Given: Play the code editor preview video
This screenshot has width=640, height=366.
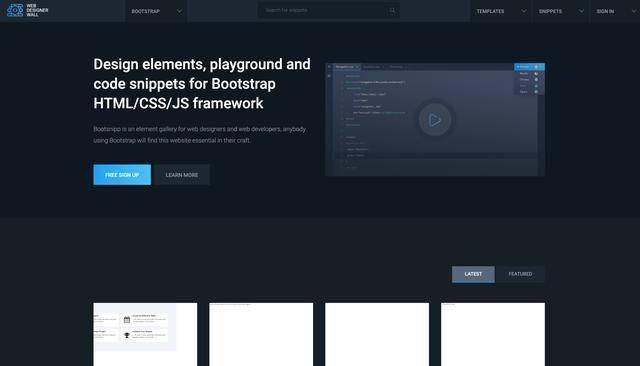Looking at the screenshot, I should click(435, 120).
